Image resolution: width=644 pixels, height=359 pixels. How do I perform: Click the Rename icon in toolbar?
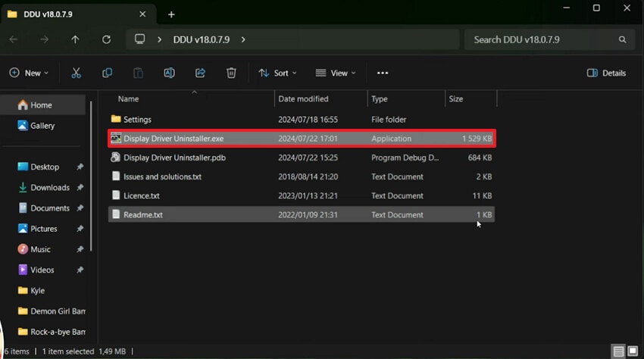tap(169, 73)
